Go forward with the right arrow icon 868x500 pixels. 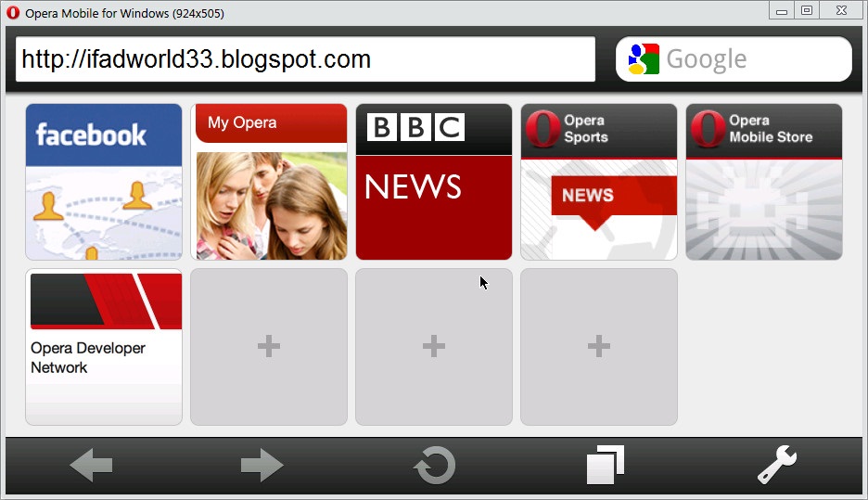262,465
